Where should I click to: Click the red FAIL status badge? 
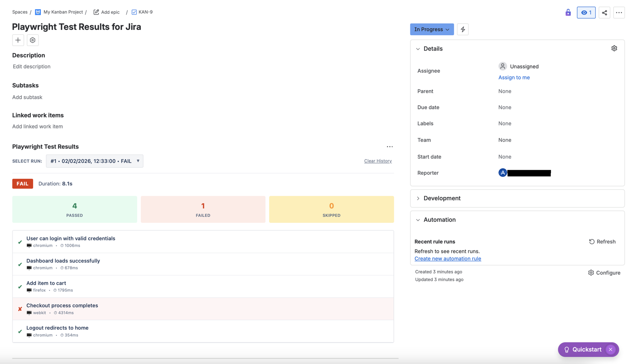(x=23, y=184)
